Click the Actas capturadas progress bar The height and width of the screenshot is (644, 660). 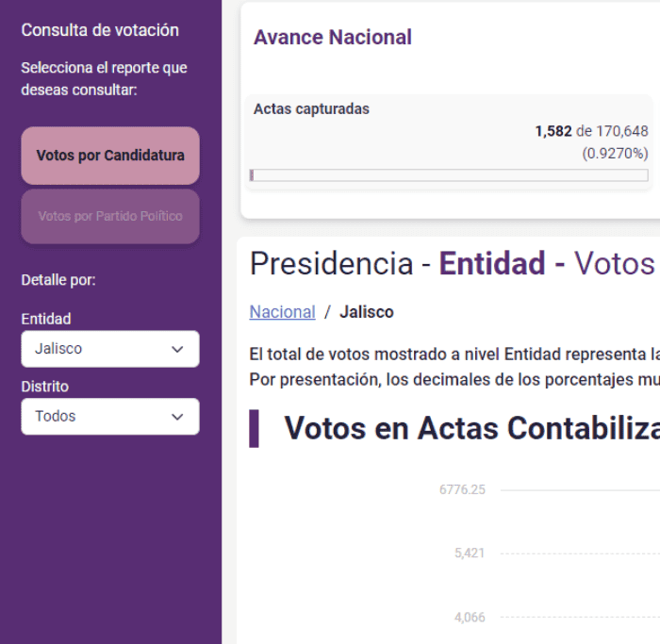click(x=449, y=175)
